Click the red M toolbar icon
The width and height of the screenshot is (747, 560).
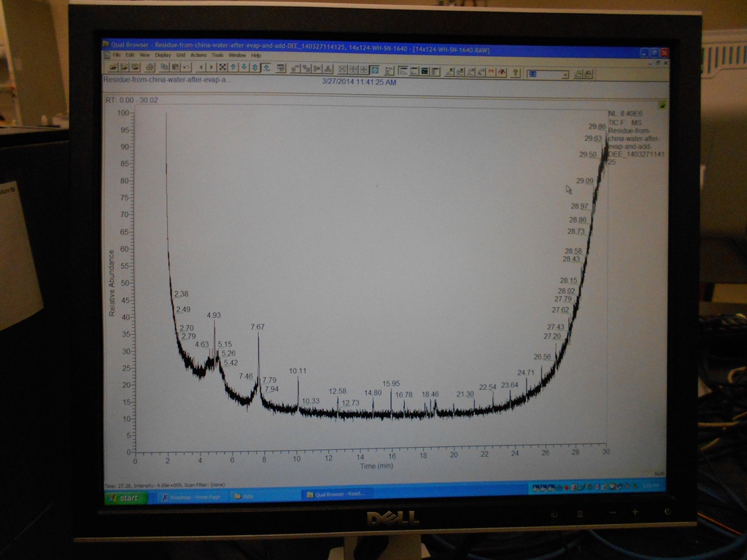click(x=491, y=71)
